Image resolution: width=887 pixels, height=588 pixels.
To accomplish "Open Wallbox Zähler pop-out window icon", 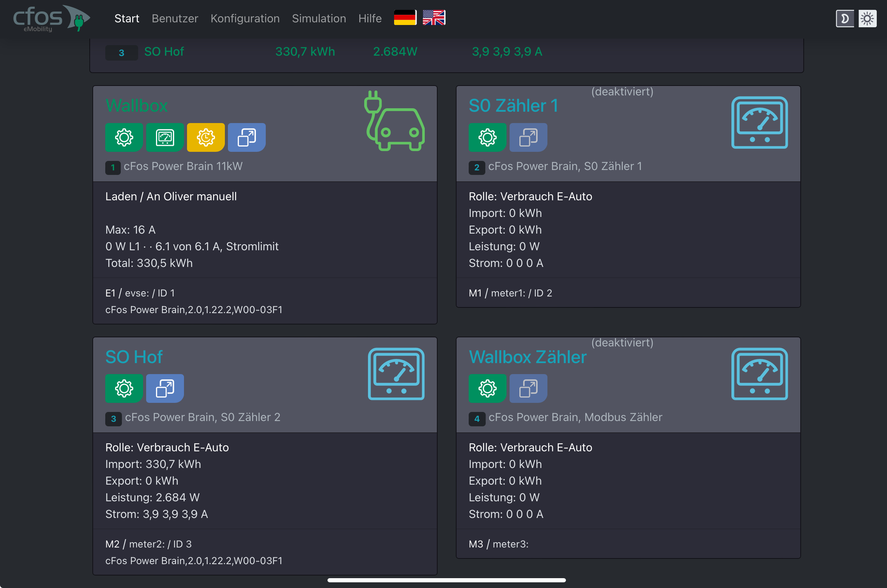I will (528, 388).
